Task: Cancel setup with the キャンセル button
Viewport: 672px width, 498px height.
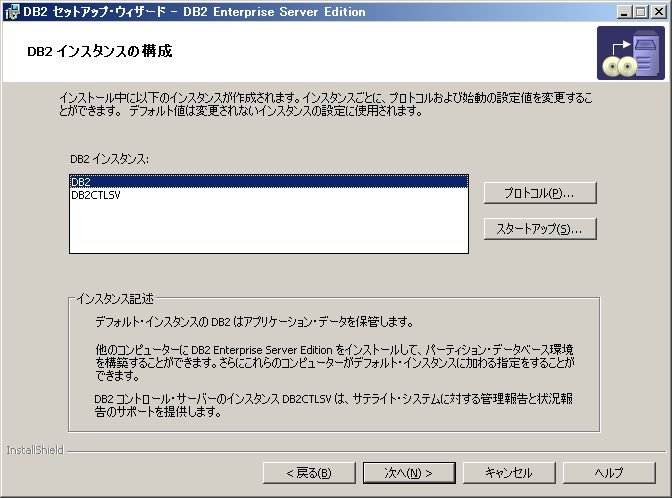Action: [x=509, y=473]
